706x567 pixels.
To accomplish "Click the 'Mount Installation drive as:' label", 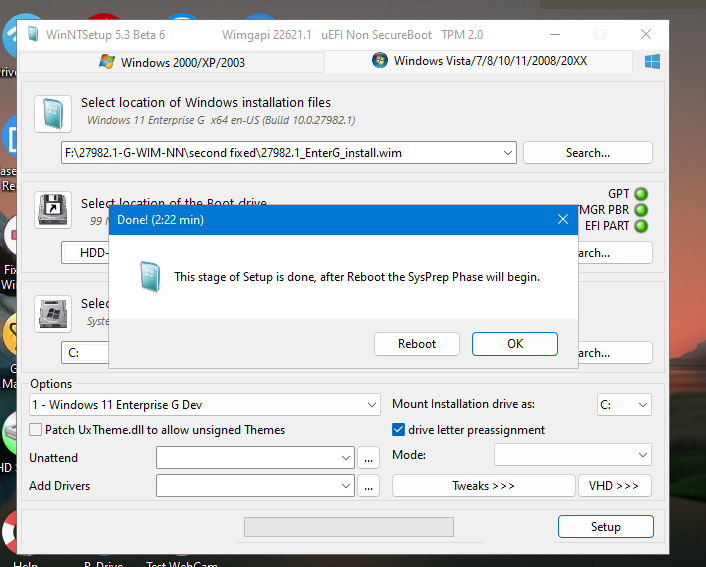I will [463, 404].
